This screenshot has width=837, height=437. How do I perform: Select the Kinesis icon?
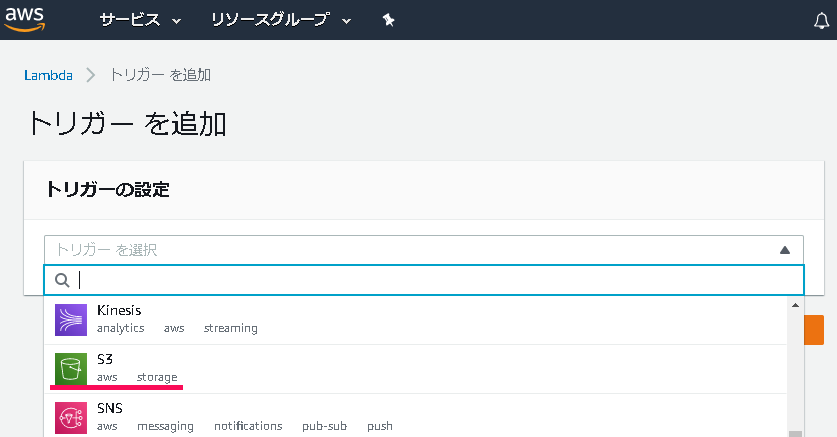pyautogui.click(x=71, y=320)
